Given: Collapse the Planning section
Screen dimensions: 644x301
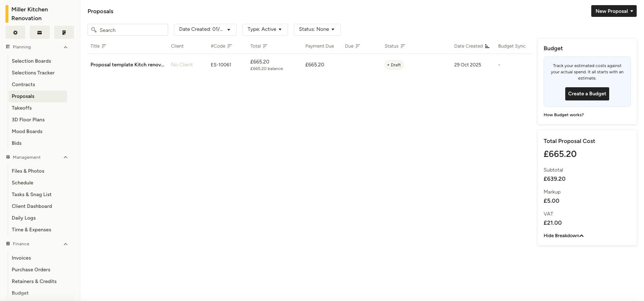Looking at the screenshot, I should tap(66, 47).
